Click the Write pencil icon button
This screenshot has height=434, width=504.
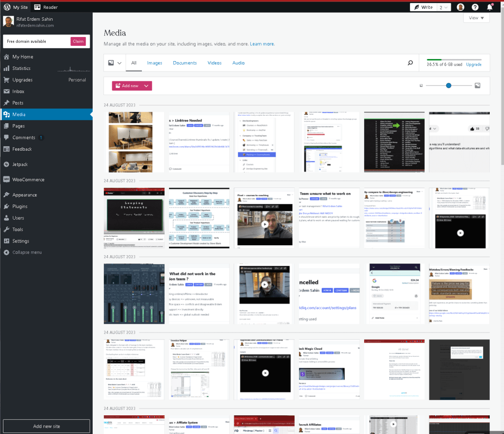pos(423,7)
